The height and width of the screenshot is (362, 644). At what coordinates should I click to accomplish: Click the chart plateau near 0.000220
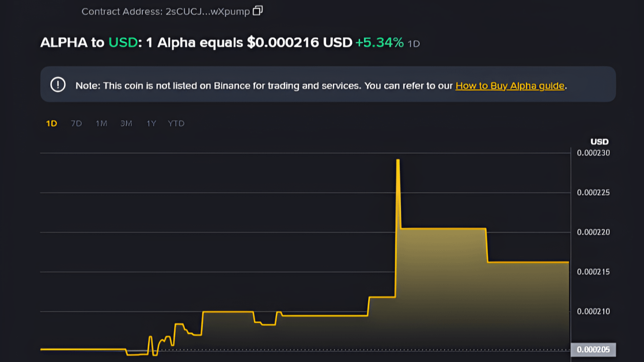443,229
